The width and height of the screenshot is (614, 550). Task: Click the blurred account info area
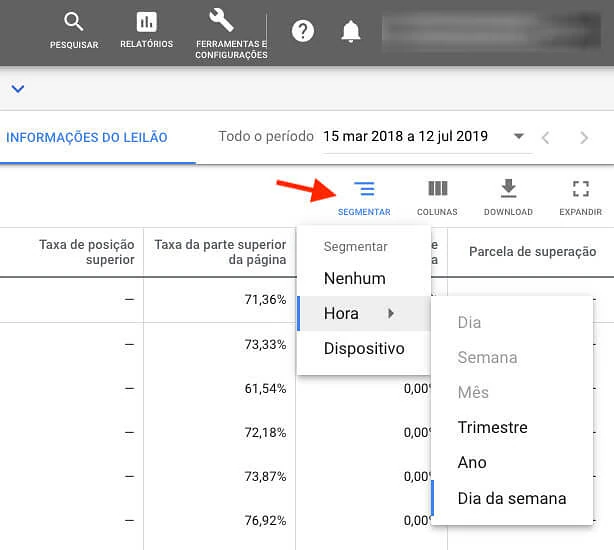click(x=491, y=31)
